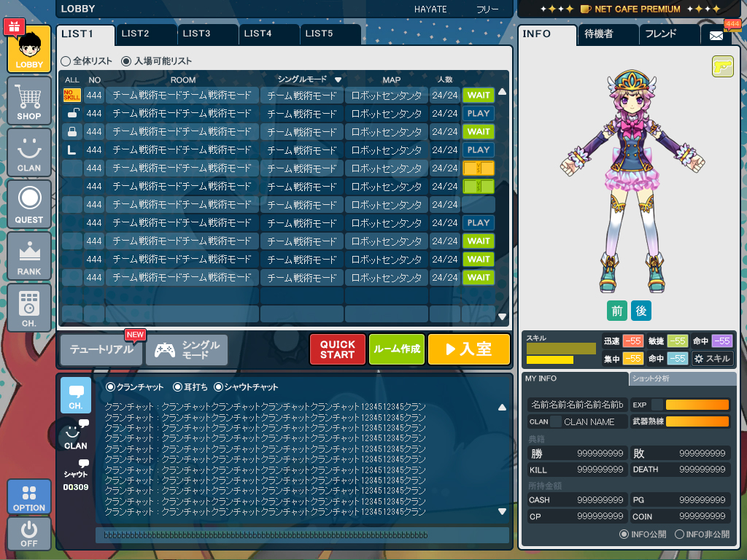Open the CH. channel remote icon

coord(29,308)
